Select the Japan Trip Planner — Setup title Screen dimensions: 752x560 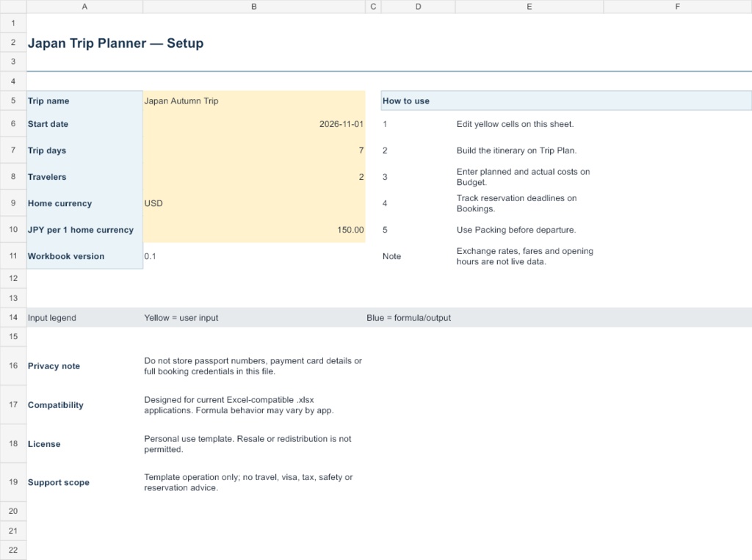[115, 43]
